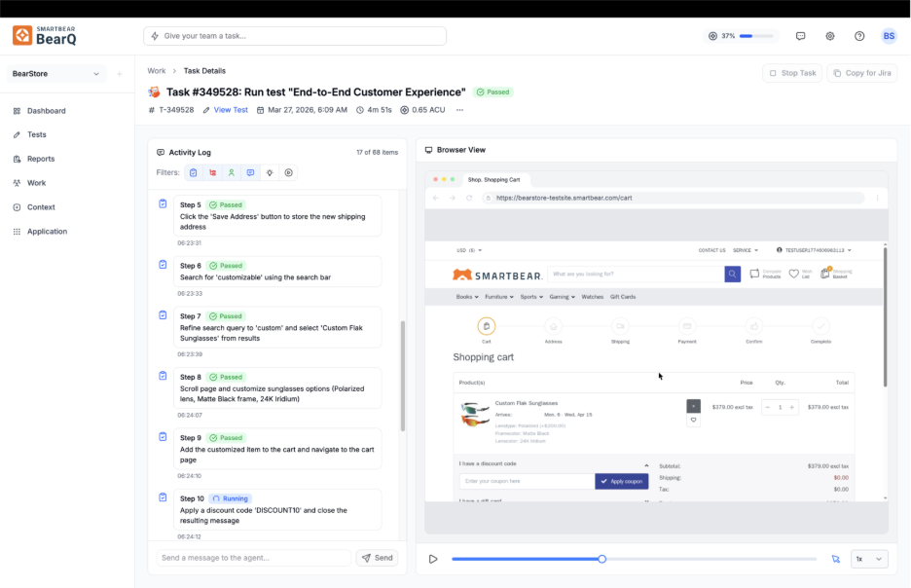Screen dimensions: 911x588
Task: Play the browser recording
Action: (433, 559)
